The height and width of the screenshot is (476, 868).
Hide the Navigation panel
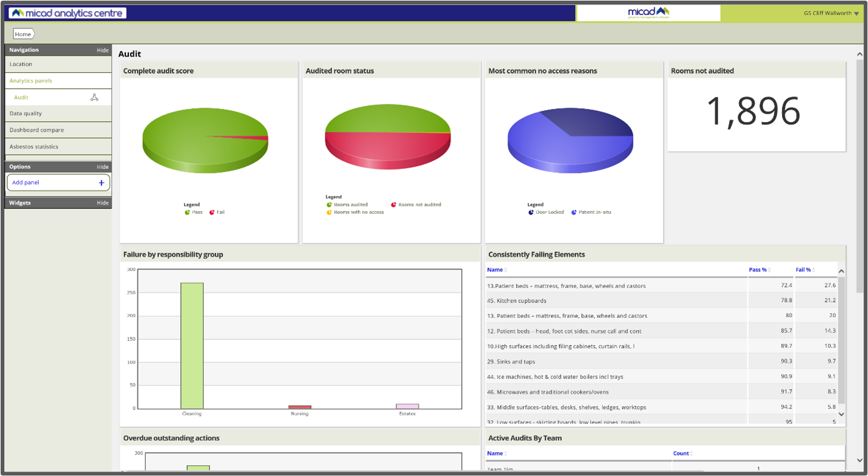(x=103, y=49)
